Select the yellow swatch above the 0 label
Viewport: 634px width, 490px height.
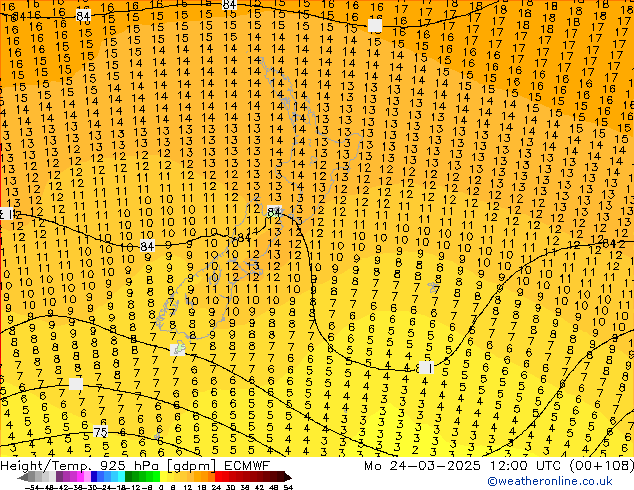[x=163, y=477]
